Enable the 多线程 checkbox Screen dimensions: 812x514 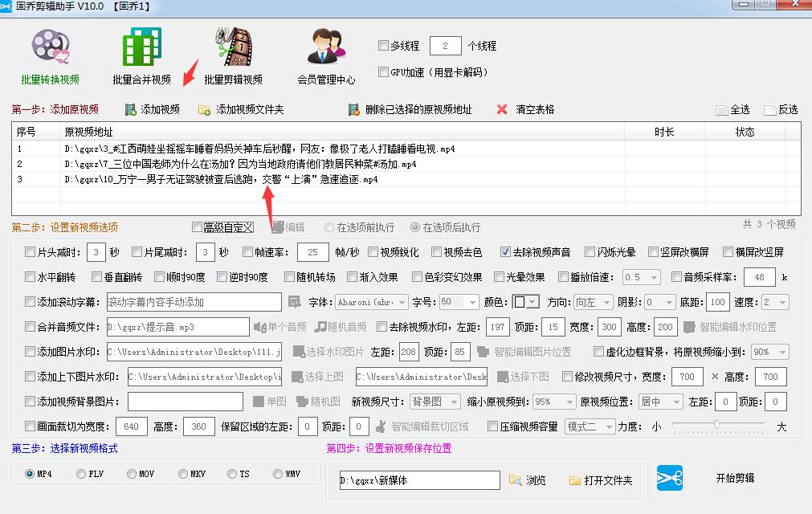click(x=383, y=46)
